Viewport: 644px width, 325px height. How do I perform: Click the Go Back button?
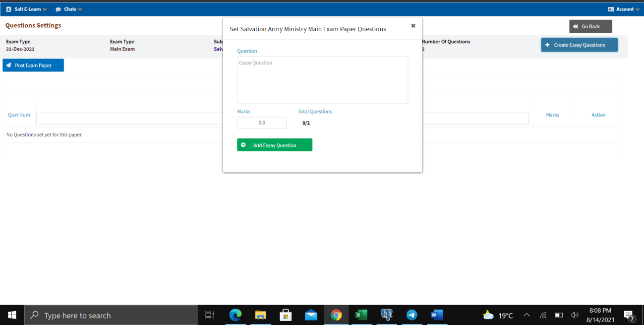[590, 26]
